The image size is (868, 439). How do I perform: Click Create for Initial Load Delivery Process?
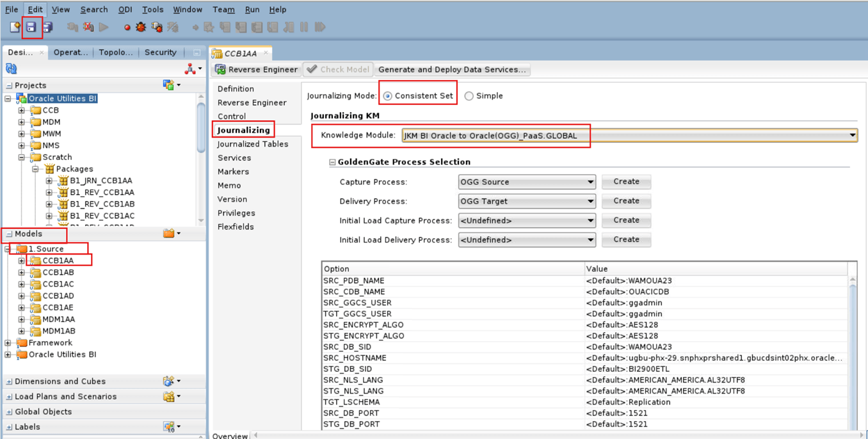tap(626, 239)
